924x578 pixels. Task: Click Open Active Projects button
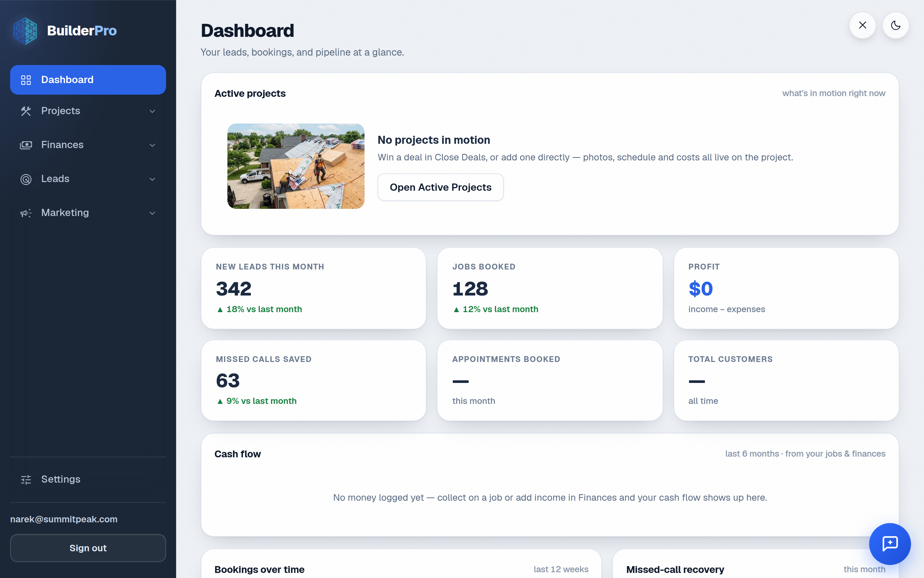coord(441,187)
